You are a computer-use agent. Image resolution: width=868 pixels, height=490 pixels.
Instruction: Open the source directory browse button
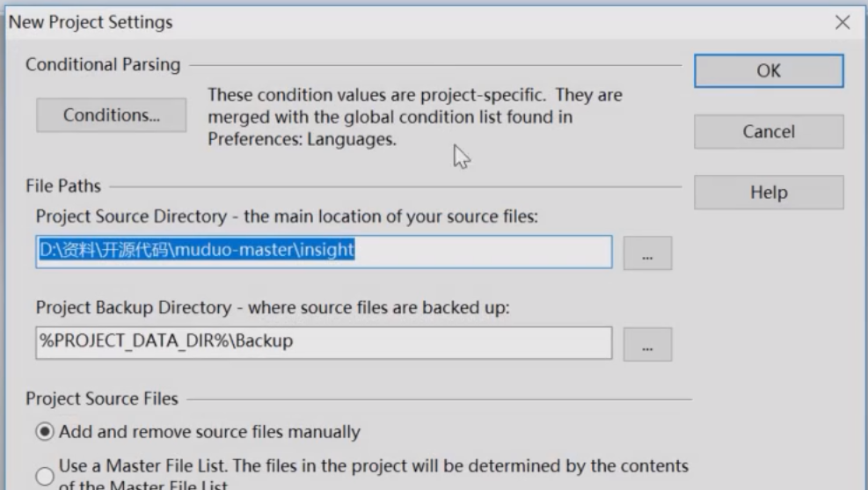point(647,252)
